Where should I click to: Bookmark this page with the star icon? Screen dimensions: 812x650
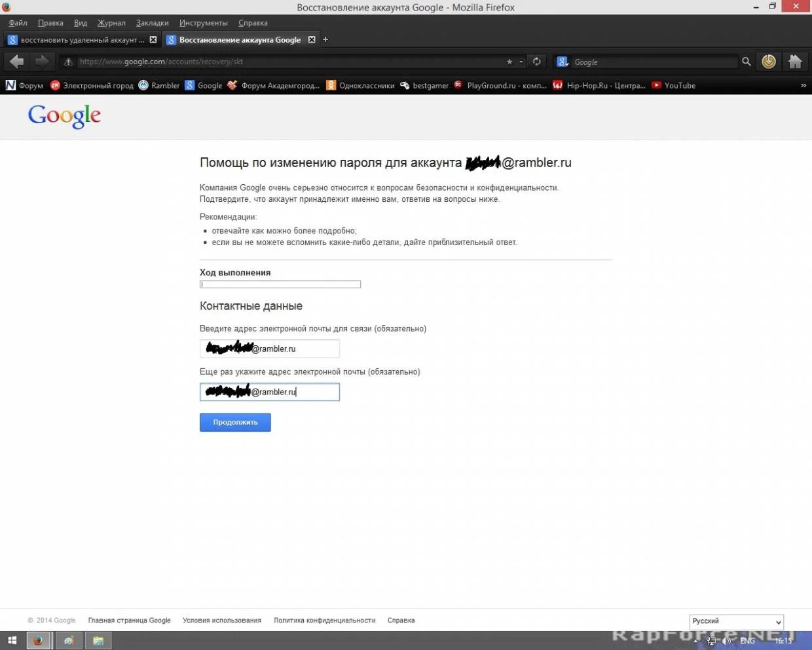click(509, 62)
